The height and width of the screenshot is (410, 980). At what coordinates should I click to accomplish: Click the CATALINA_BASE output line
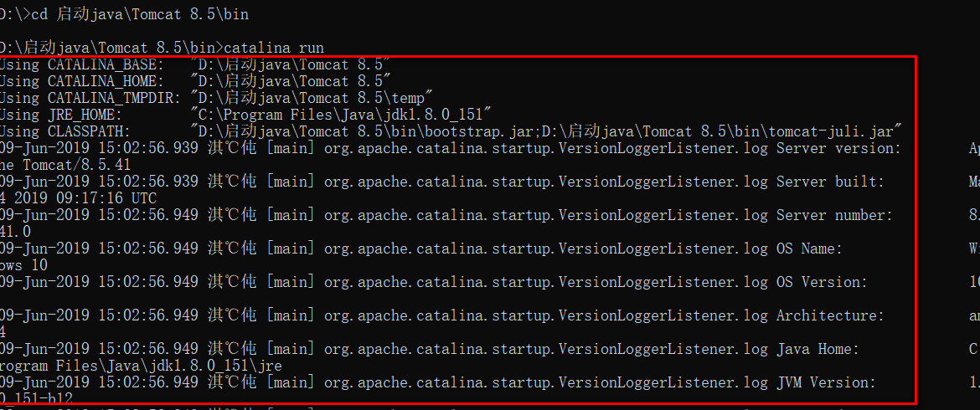(x=196, y=64)
